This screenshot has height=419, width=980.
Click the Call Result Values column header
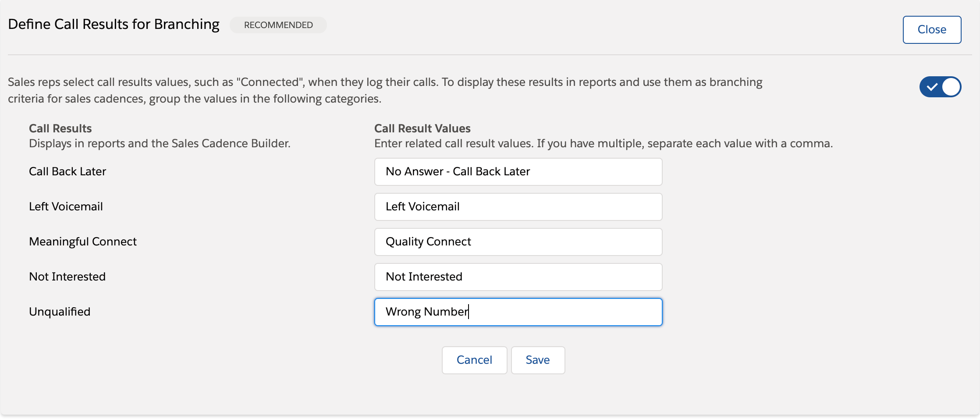(422, 128)
